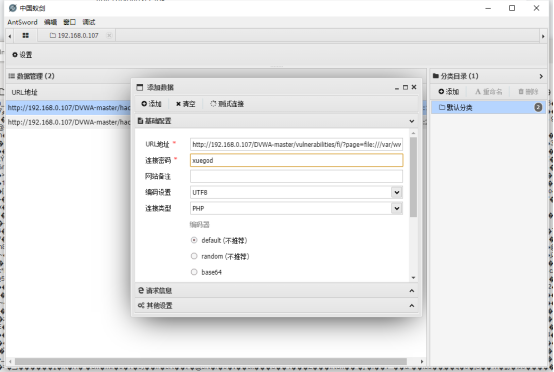
Task: Click the URL地址 column header
Action: (x=24, y=93)
